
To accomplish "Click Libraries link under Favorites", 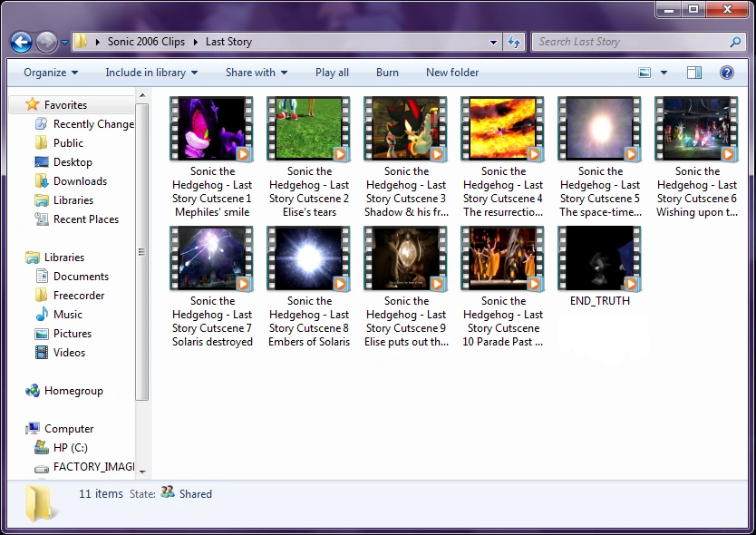I will 64,200.
